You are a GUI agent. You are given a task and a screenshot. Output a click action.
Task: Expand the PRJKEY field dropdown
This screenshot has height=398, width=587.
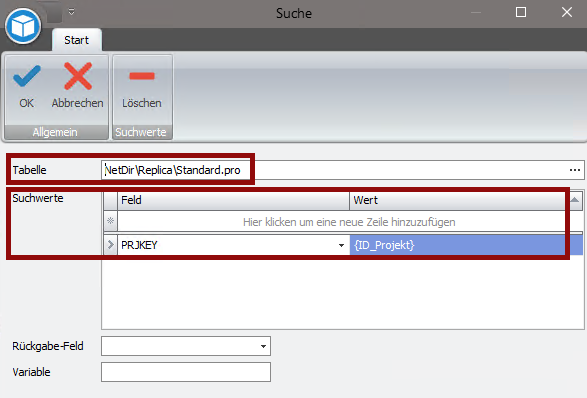click(x=341, y=245)
